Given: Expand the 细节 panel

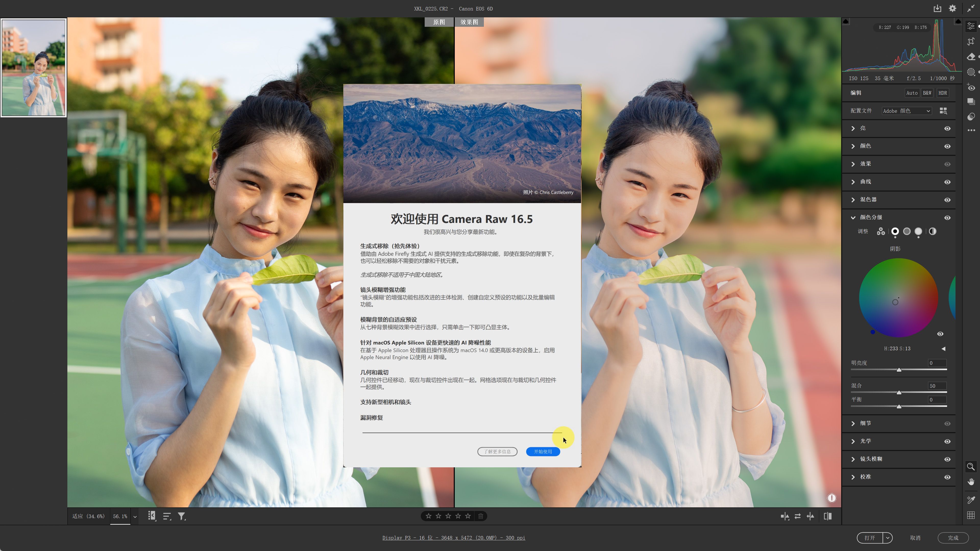Looking at the screenshot, I should [x=853, y=424].
